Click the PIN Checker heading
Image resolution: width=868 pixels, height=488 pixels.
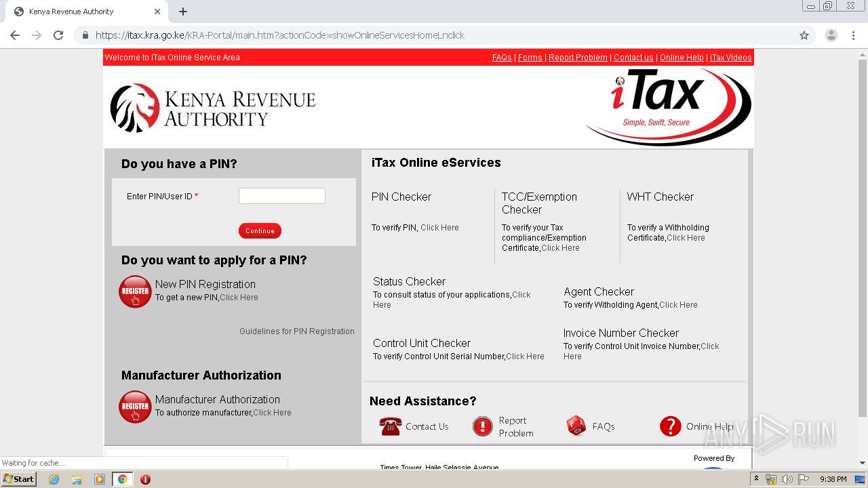pos(401,197)
